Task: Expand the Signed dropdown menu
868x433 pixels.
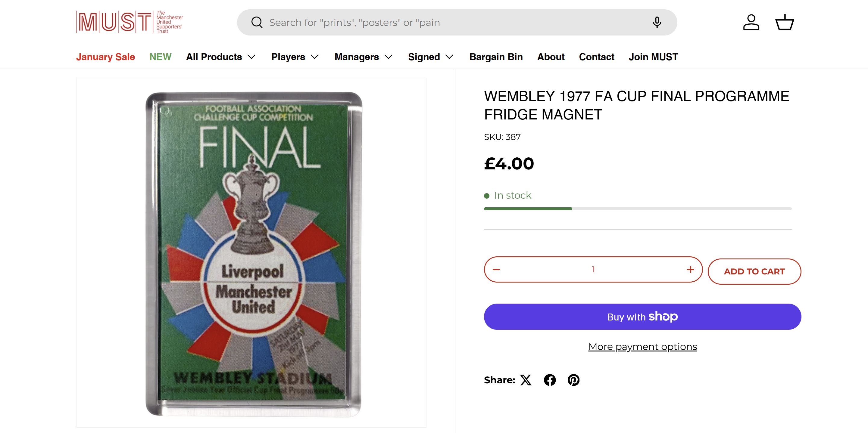Action: (x=431, y=57)
